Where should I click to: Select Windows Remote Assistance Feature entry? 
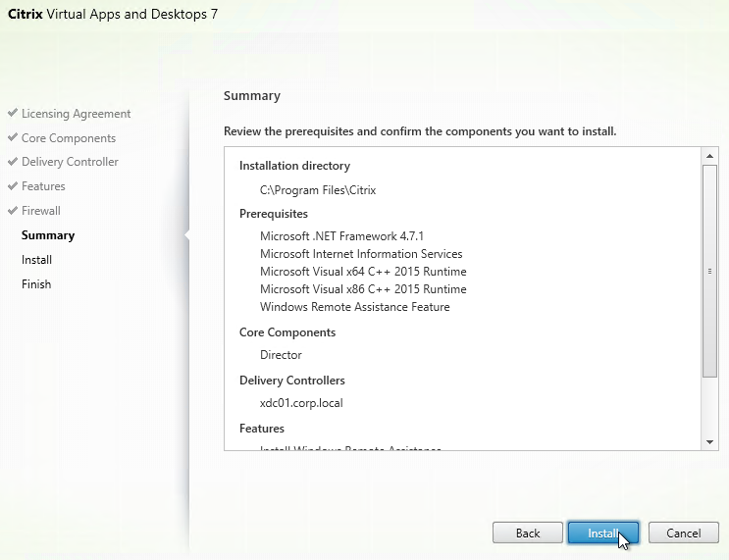click(x=355, y=307)
